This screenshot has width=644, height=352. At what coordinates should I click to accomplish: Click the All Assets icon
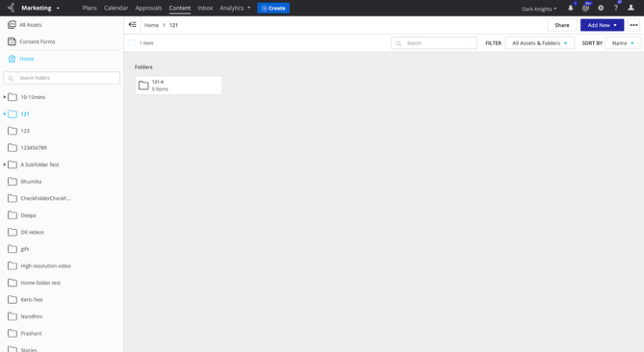coord(12,25)
